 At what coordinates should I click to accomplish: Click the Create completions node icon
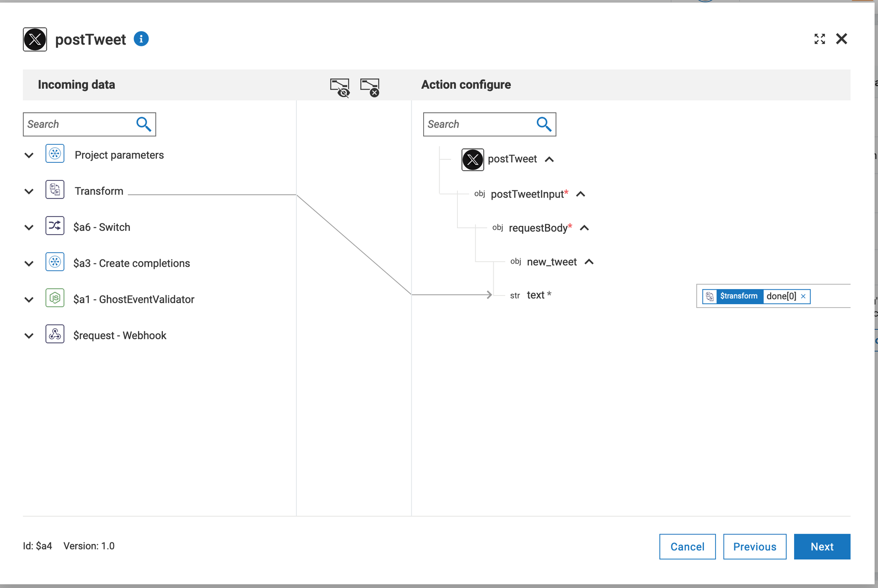click(55, 262)
